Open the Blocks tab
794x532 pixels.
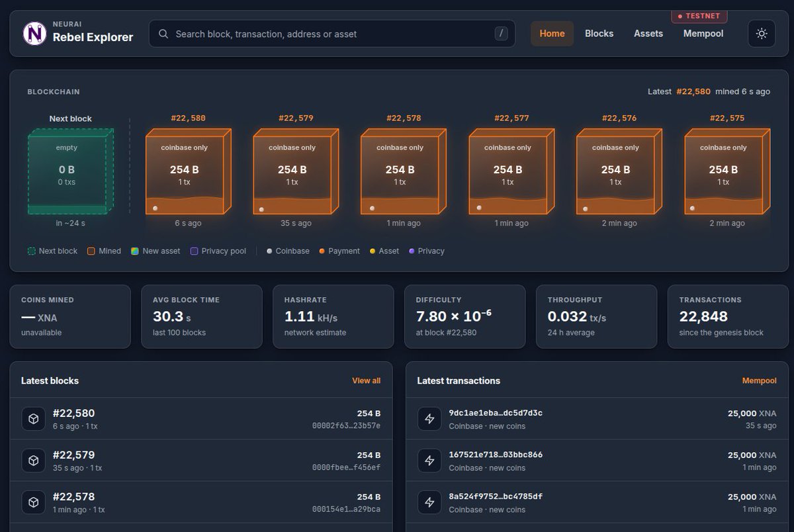(x=599, y=34)
